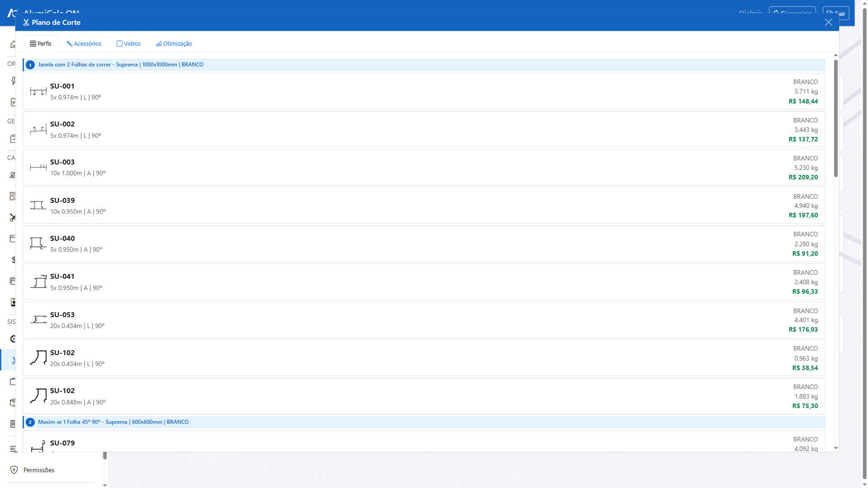
Task: Select the SU-040 profile name
Action: click(62, 239)
